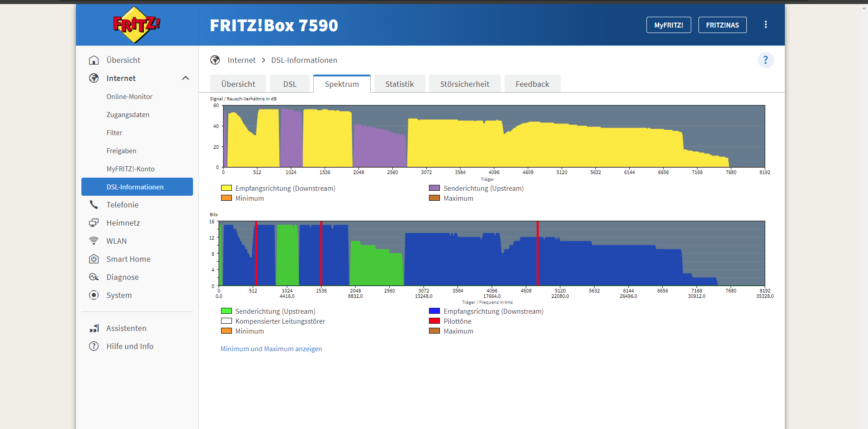Click the FRITZ! logo

tap(137, 25)
